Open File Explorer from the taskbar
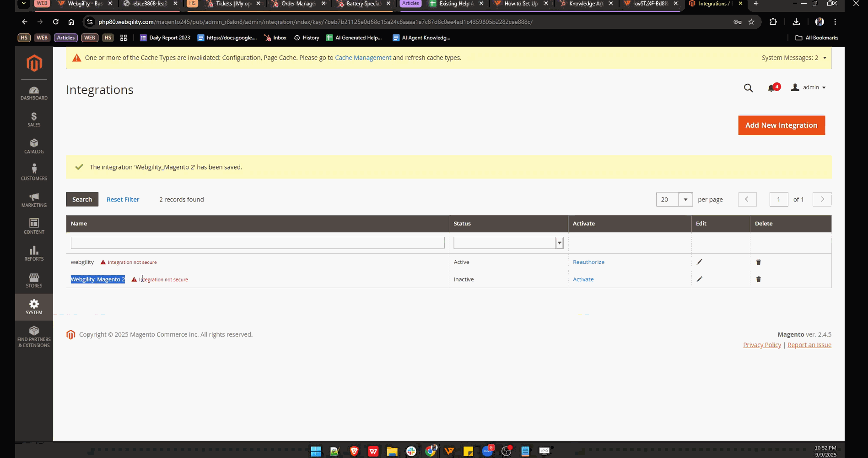Image resolution: width=868 pixels, height=458 pixels. tap(392, 452)
